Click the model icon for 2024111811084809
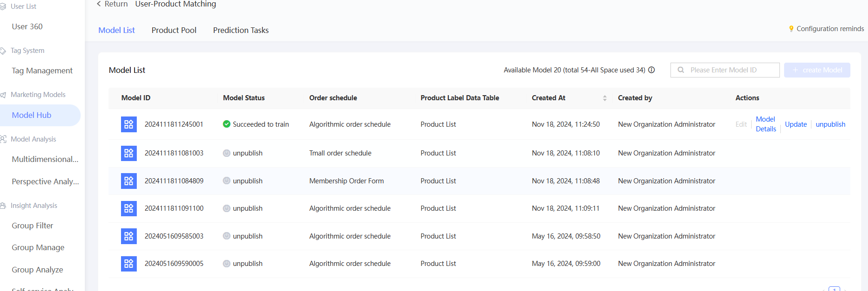868x291 pixels. pos(129,181)
